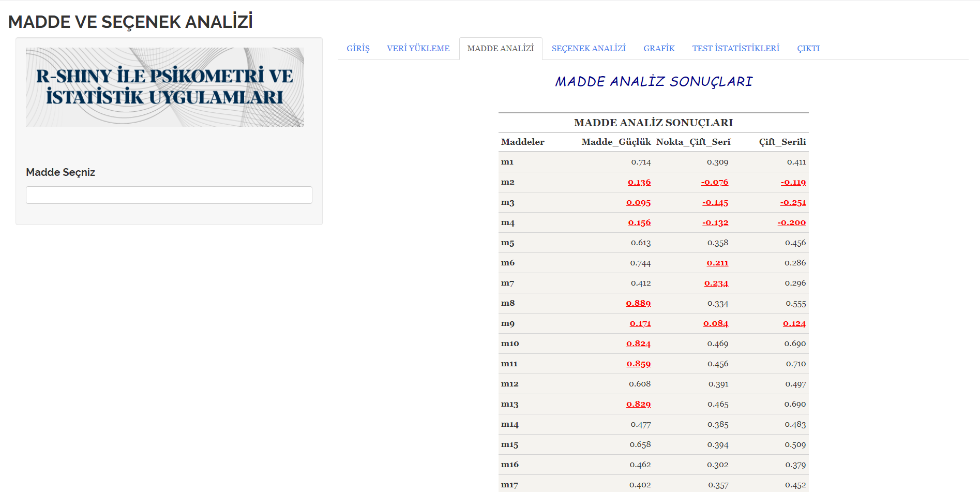Click the m17 point-biserial value 0.357
This screenshot has width=980, height=492.
[x=718, y=485]
